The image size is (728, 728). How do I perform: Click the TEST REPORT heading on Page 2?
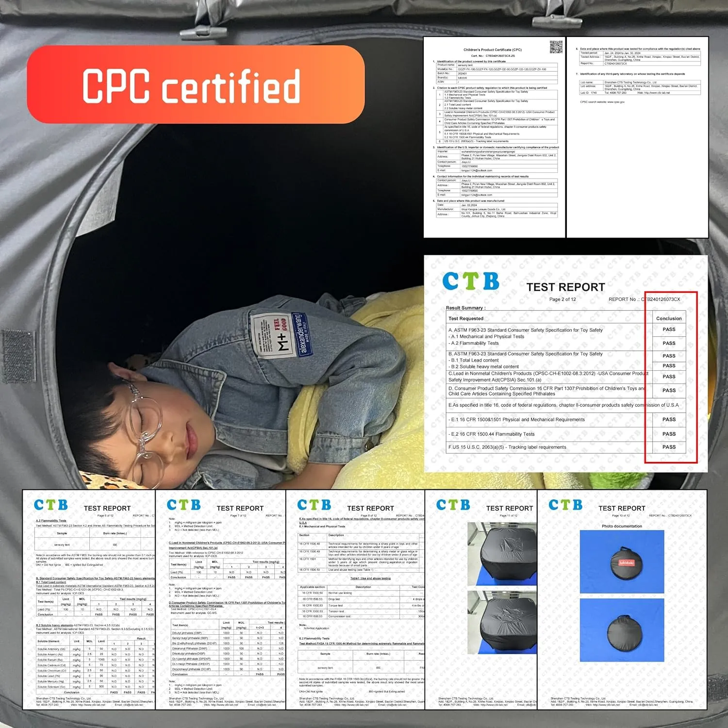[x=565, y=287]
